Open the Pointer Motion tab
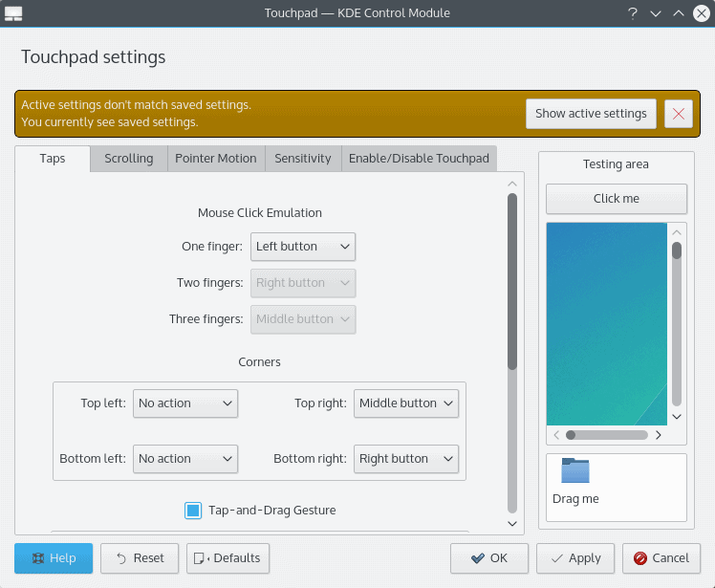 (x=216, y=159)
